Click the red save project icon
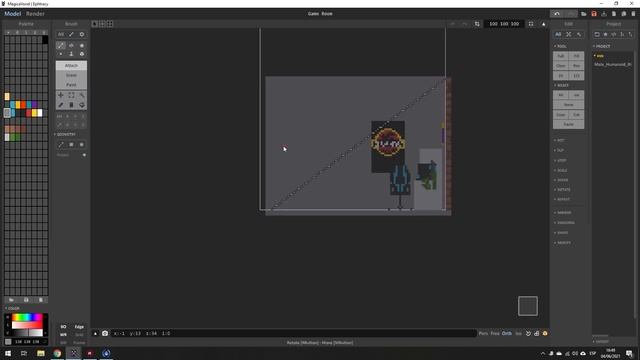Image resolution: width=640 pixels, height=360 pixels. 594,13
